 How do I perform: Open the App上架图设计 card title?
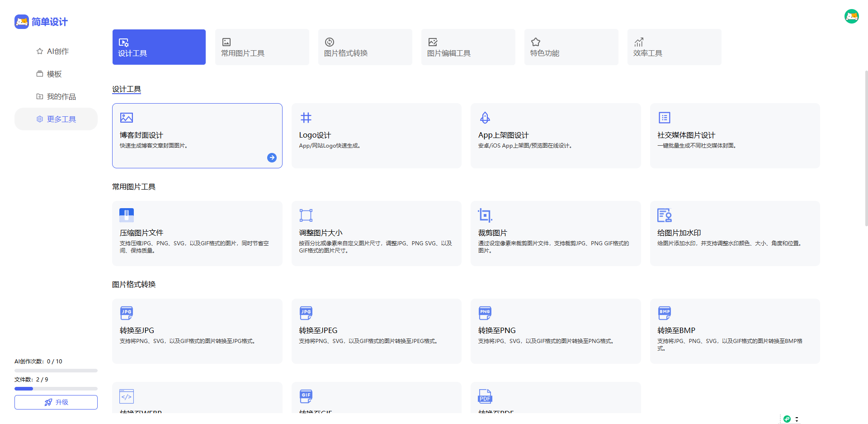click(x=503, y=135)
